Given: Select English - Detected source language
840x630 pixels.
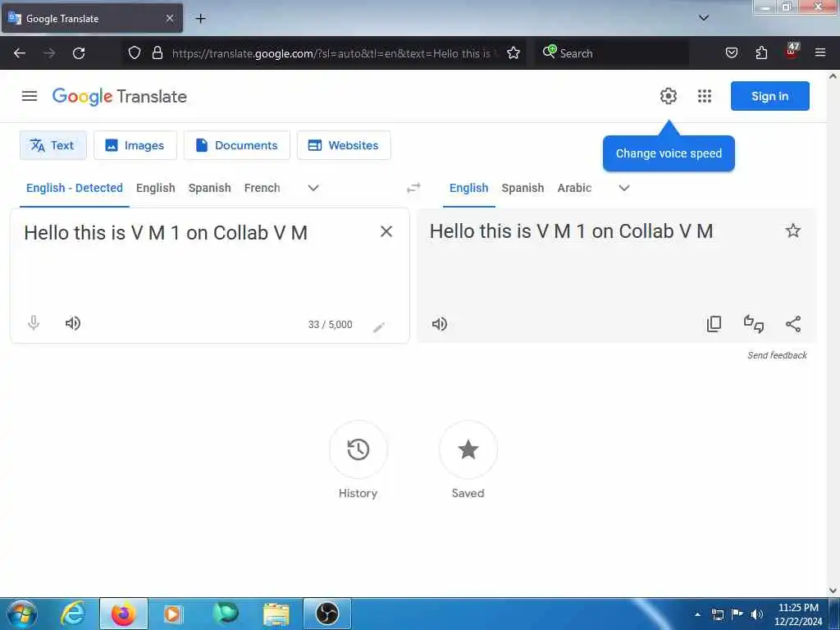Looking at the screenshot, I should click(75, 188).
